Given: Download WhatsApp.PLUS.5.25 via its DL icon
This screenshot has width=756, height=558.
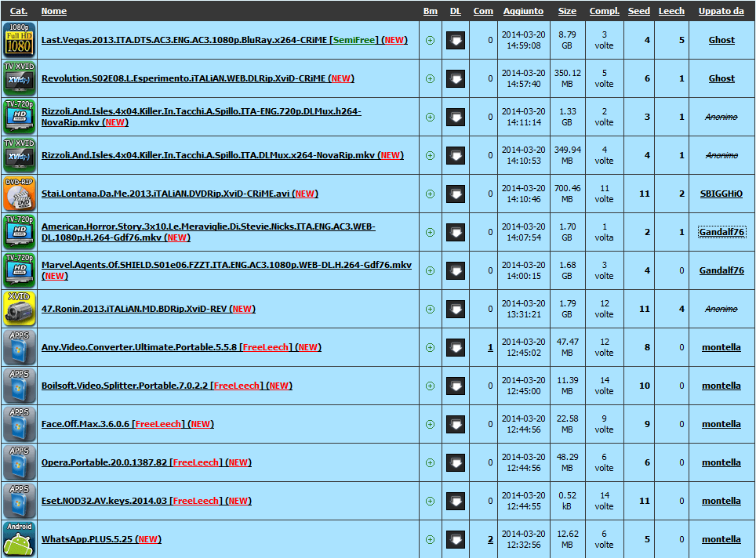Looking at the screenshot, I should pos(455,540).
